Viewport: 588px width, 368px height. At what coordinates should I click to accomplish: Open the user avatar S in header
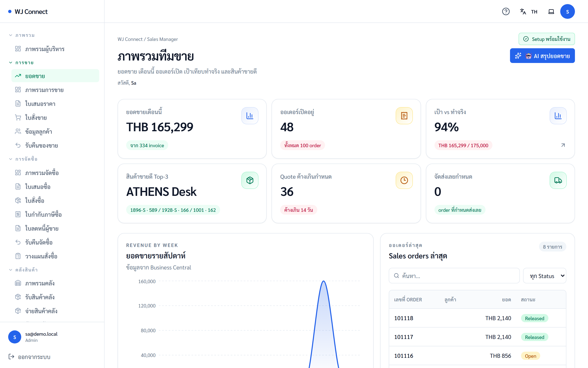pos(567,11)
